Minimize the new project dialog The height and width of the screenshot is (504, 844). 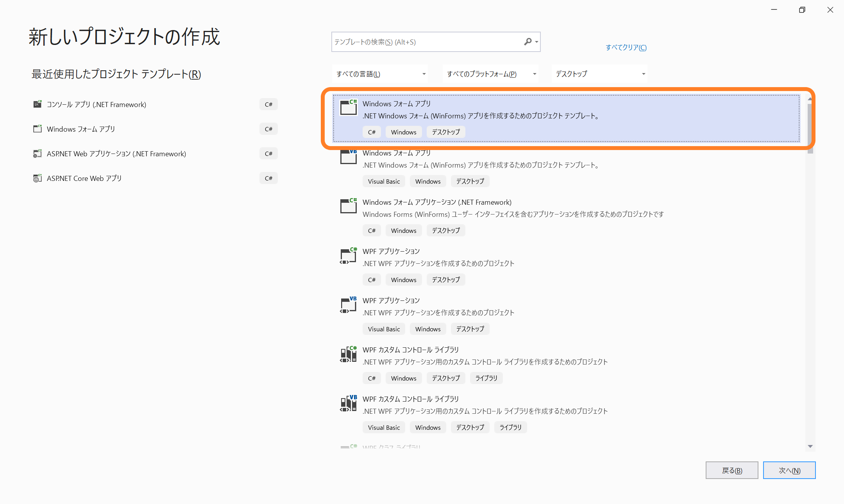[774, 10]
